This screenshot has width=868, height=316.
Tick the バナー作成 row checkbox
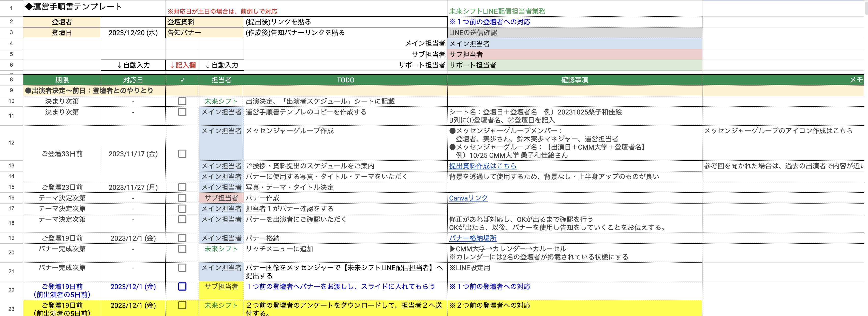[182, 198]
